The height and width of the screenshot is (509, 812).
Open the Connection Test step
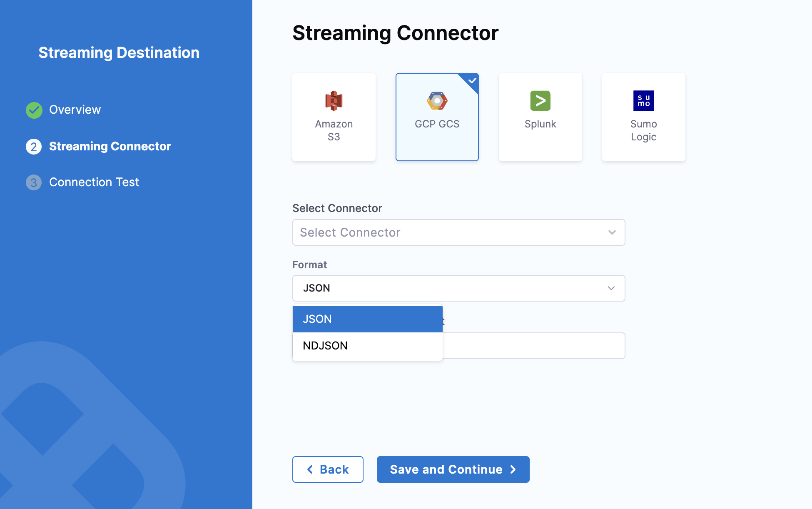94,182
